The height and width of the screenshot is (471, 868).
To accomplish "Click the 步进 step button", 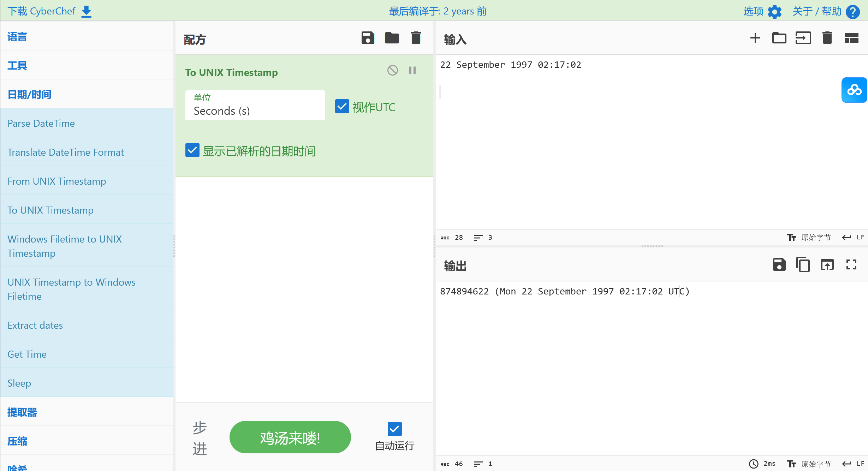I will tap(200, 438).
